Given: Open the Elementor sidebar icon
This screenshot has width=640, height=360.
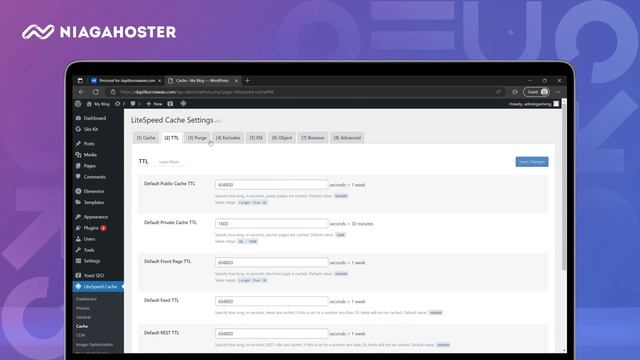Looking at the screenshot, I should (78, 191).
